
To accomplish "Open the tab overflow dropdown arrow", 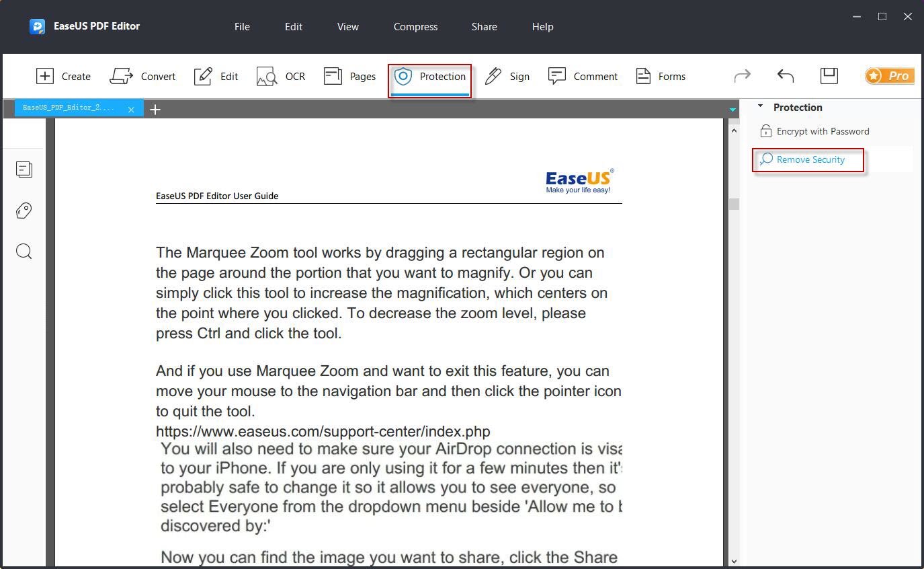I will pos(732,109).
